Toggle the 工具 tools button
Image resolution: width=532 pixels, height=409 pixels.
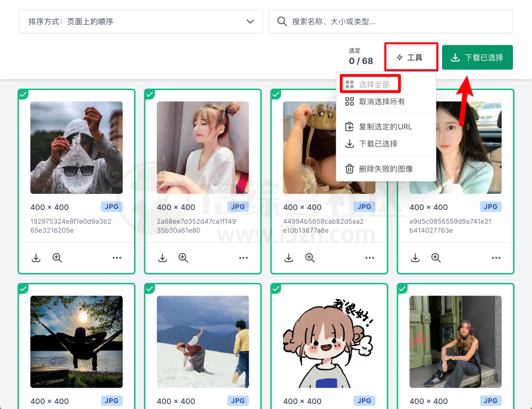411,57
